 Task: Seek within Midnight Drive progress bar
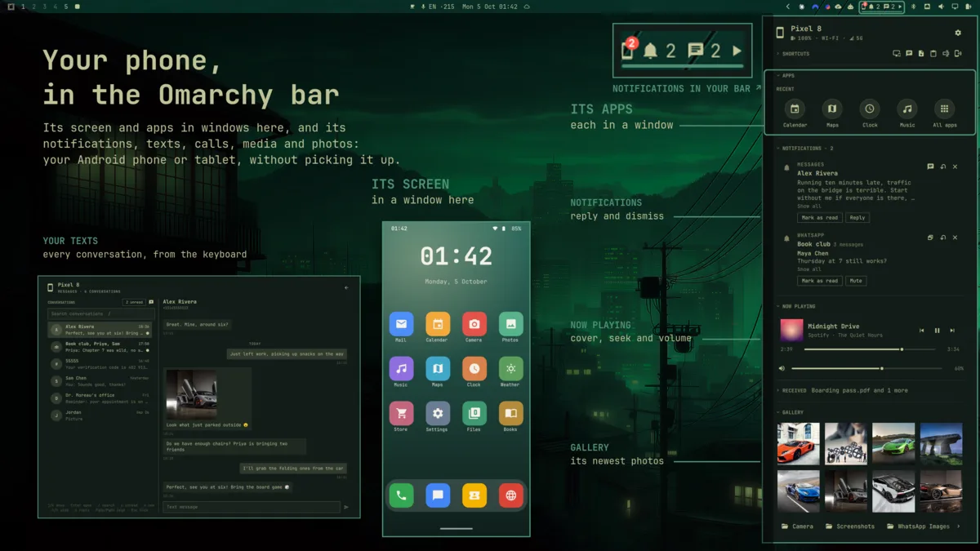pos(871,349)
